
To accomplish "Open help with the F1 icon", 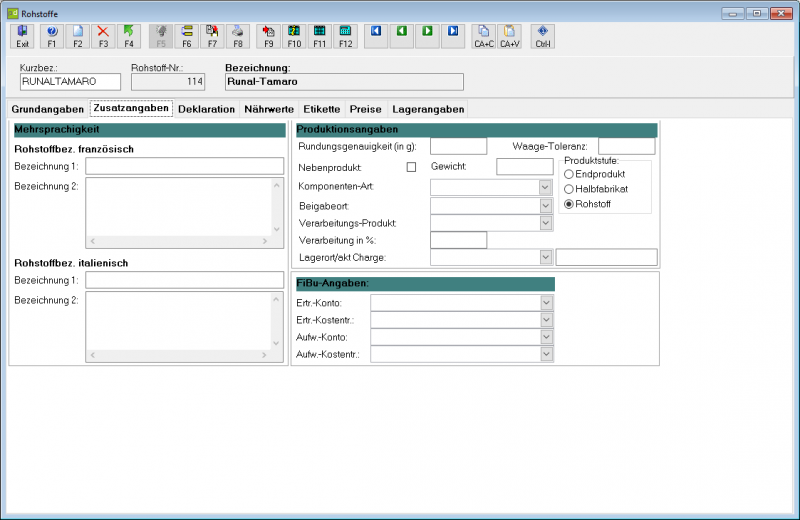I will pyautogui.click(x=52, y=37).
